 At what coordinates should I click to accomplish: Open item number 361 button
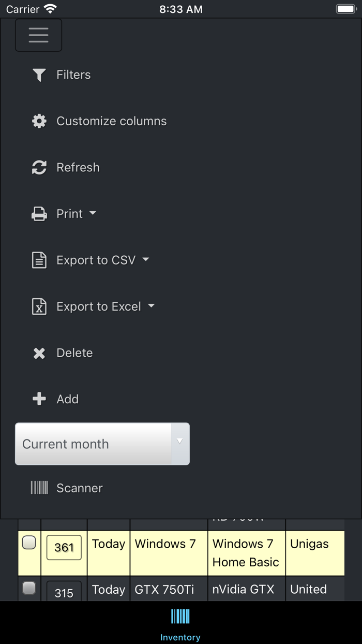coord(64,548)
